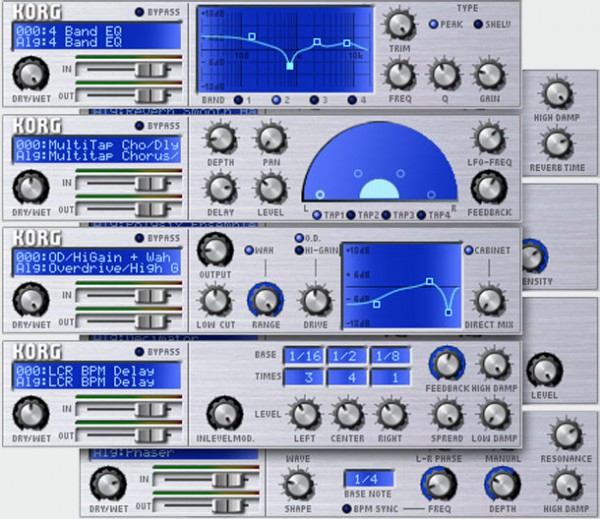The width and height of the screenshot is (600, 519).
Task: Click the RIGHT level knob in LCR BPM Delay
Action: [x=391, y=415]
